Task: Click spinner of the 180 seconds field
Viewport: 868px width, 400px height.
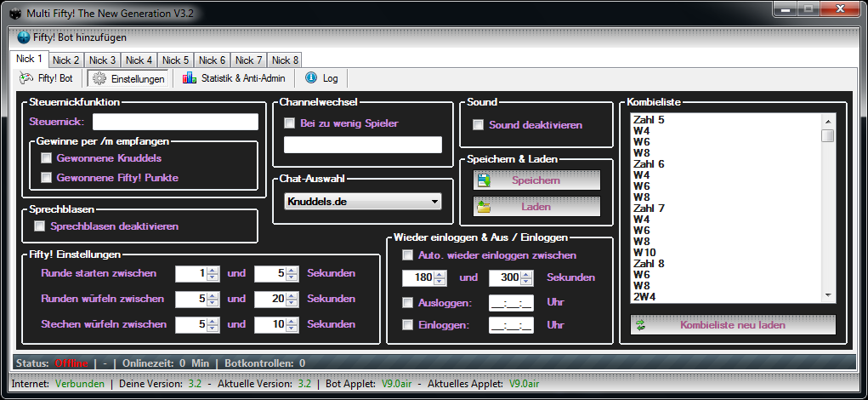Action: (440, 277)
